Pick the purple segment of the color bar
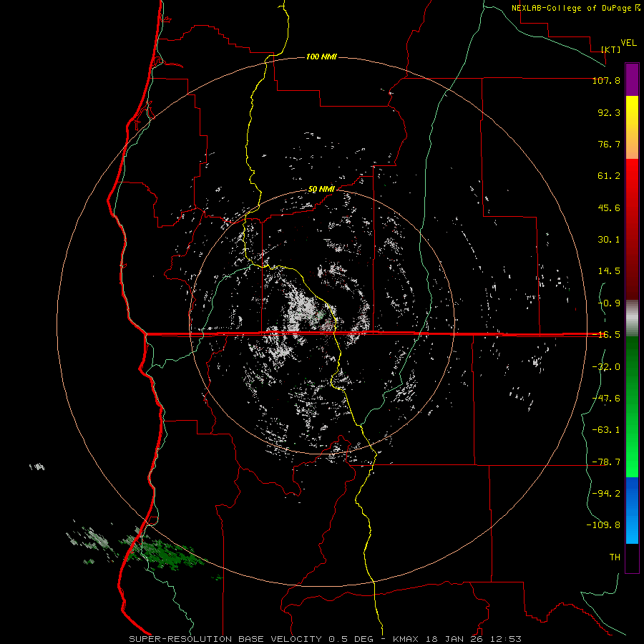This screenshot has height=644, width=644. pyautogui.click(x=632, y=79)
